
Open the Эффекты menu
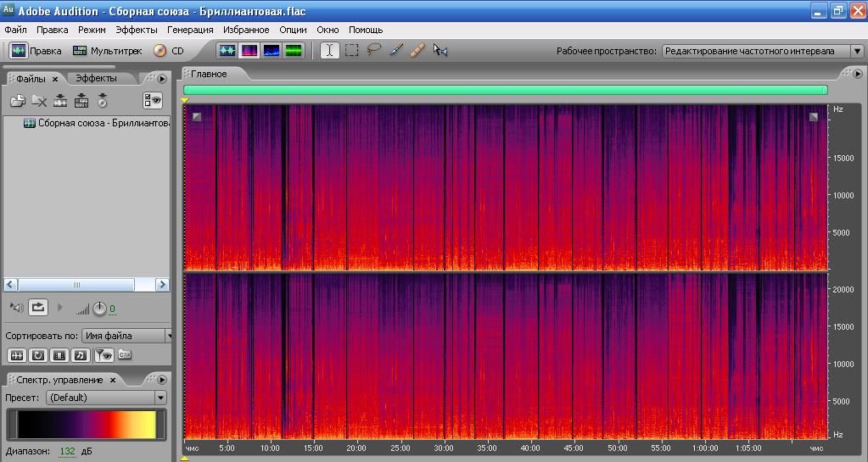click(x=137, y=30)
